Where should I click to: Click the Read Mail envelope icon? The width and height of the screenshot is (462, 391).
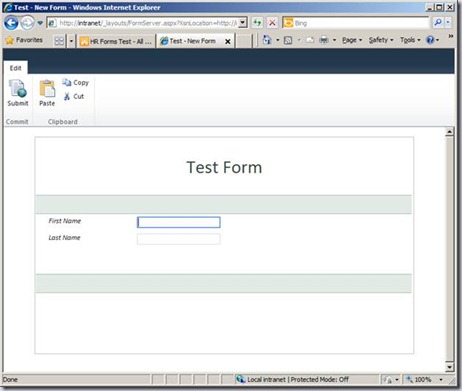tap(310, 40)
